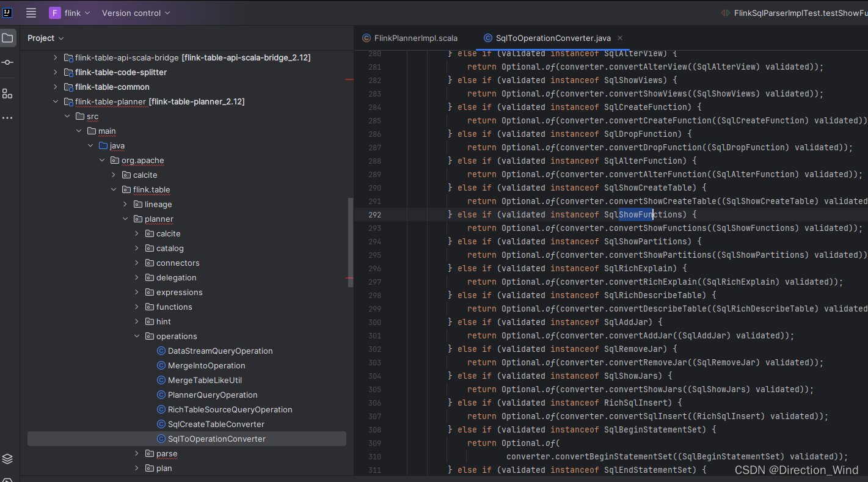868x482 pixels.
Task: Expand the flink-table-code-splitter module
Action: coord(56,72)
